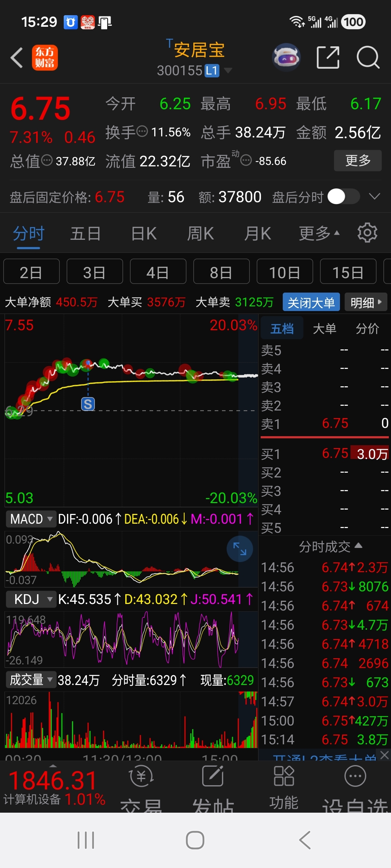Image resolution: width=391 pixels, height=868 pixels.
Task: Close the 开通L2 banner X
Action: tap(384, 755)
